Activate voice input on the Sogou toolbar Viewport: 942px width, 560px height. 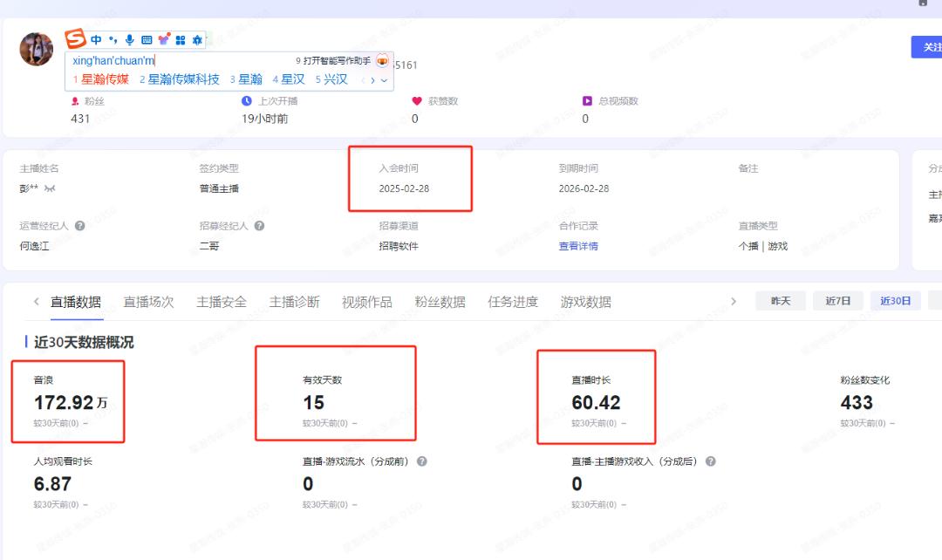point(130,40)
